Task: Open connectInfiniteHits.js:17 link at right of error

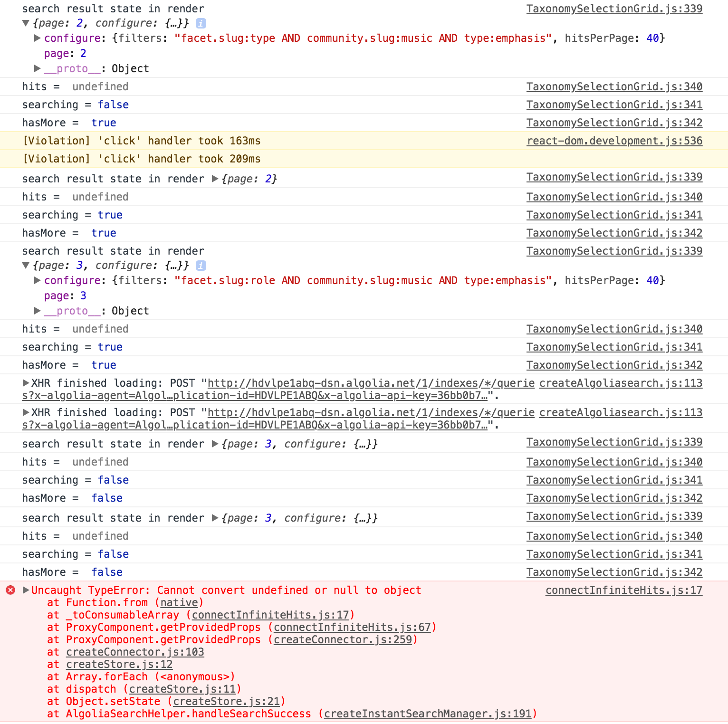Action: pyautogui.click(x=624, y=590)
